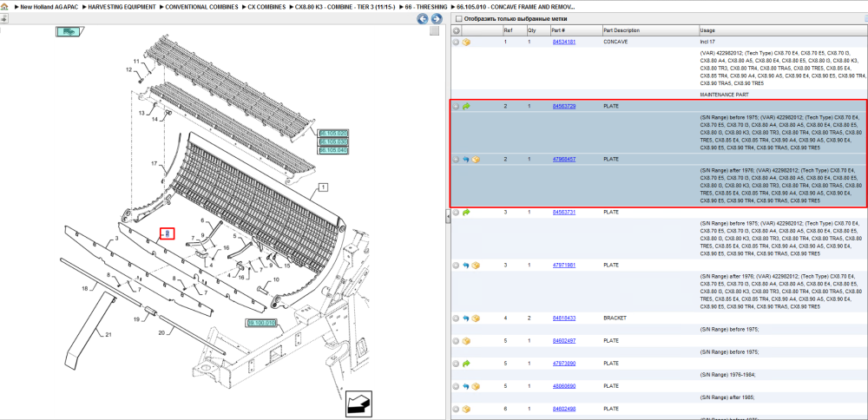Viewport: 868px width, 420px height.
Task: Toggle the round selector for part 47971981
Action: click(x=457, y=266)
